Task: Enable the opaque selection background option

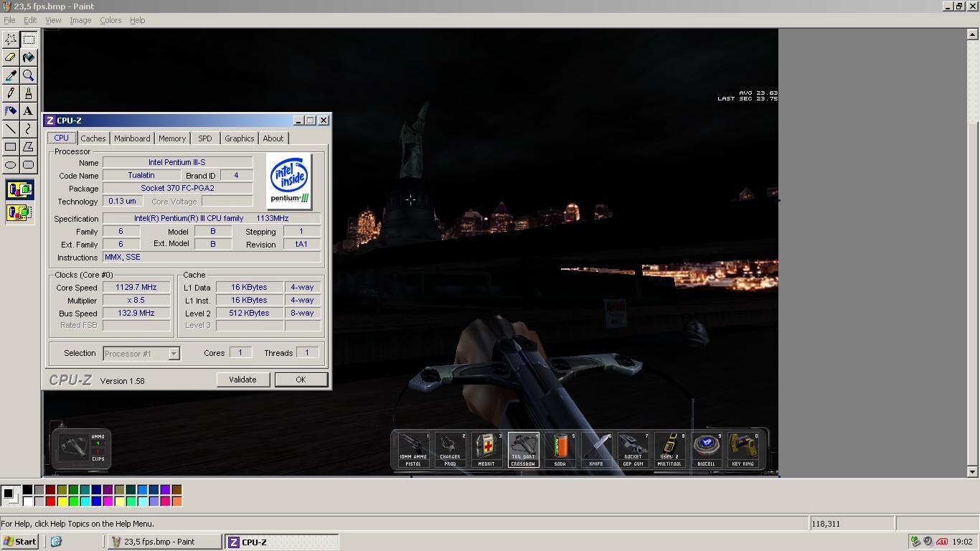Action: [x=19, y=190]
